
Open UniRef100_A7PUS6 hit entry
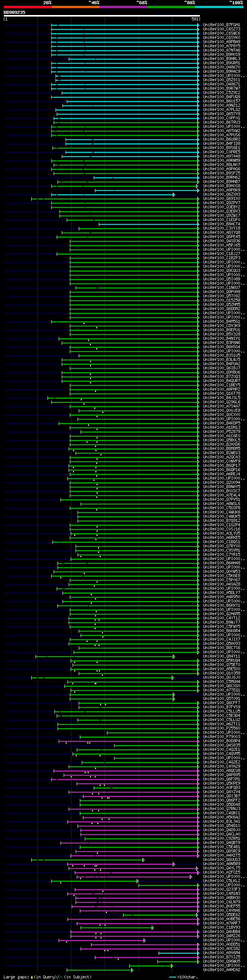(x=222, y=135)
